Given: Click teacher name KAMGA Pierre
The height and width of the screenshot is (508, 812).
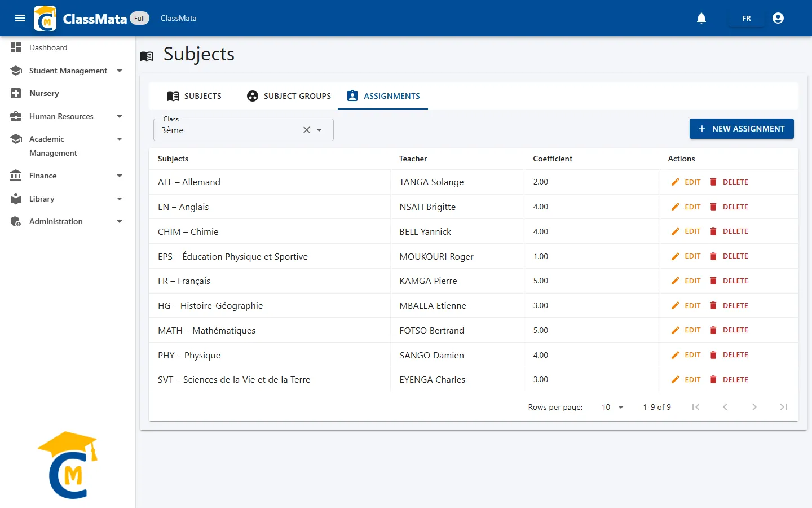Looking at the screenshot, I should point(429,281).
